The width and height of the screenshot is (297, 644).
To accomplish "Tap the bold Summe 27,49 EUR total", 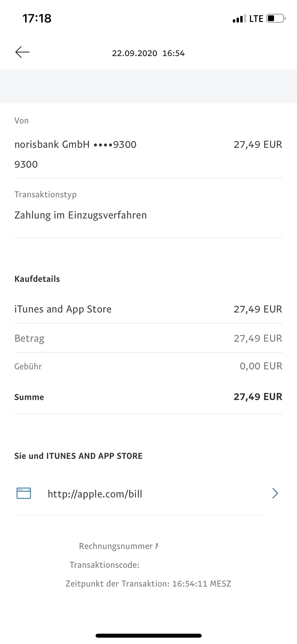I will pos(258,397).
